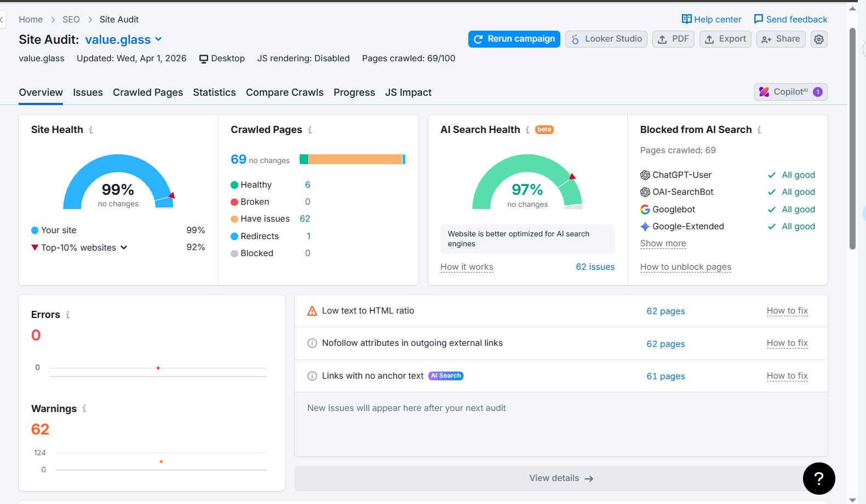
Task: Open the Crawled Pages tab
Action: click(148, 92)
